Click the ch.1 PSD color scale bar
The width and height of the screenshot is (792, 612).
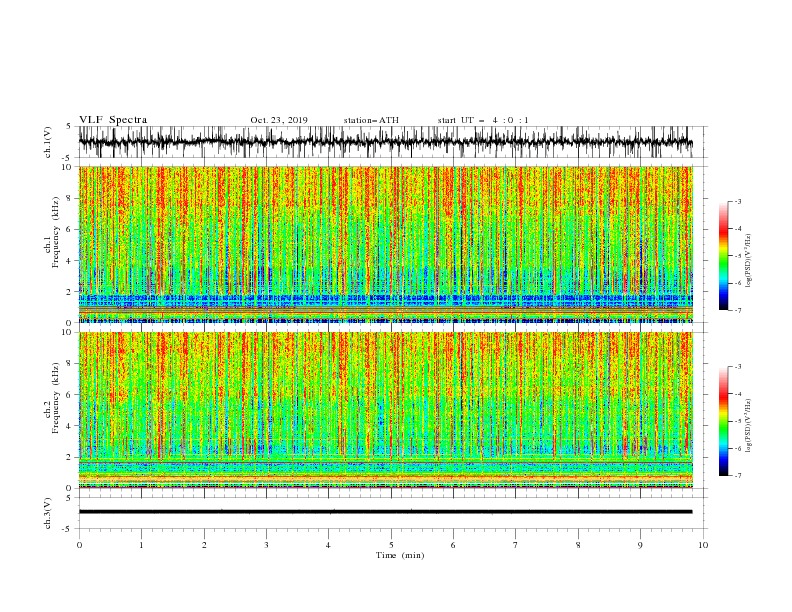(x=724, y=256)
